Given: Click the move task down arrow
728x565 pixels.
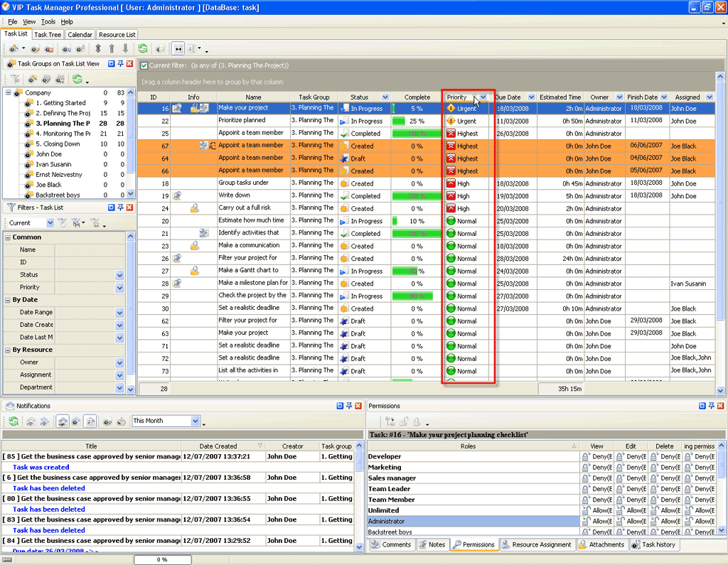Looking at the screenshot, I should pyautogui.click(x=125, y=48).
